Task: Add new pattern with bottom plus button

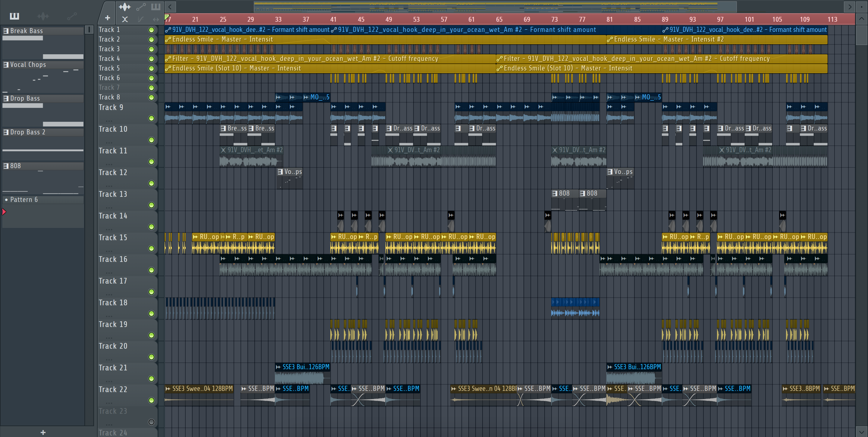Action: [x=43, y=432]
